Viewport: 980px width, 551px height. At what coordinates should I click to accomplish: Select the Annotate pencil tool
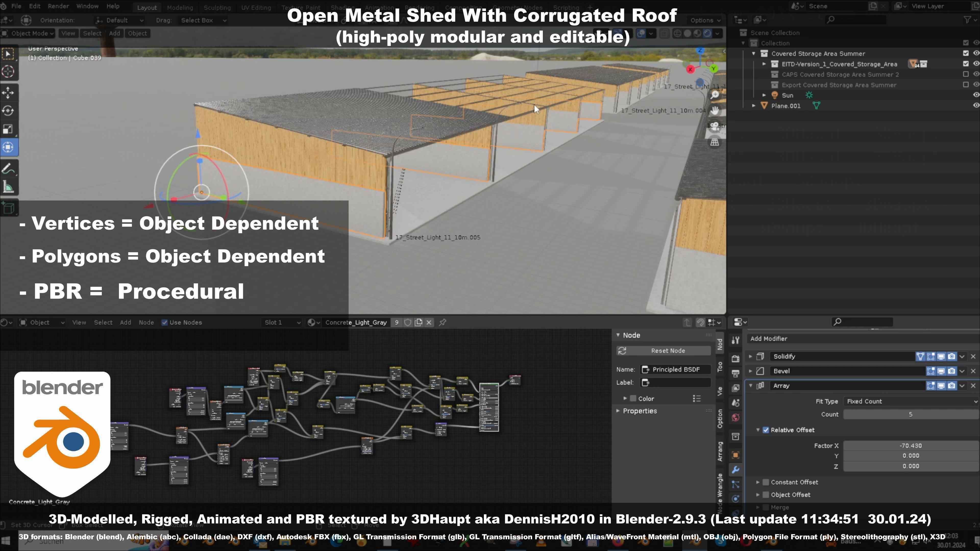[x=8, y=168]
